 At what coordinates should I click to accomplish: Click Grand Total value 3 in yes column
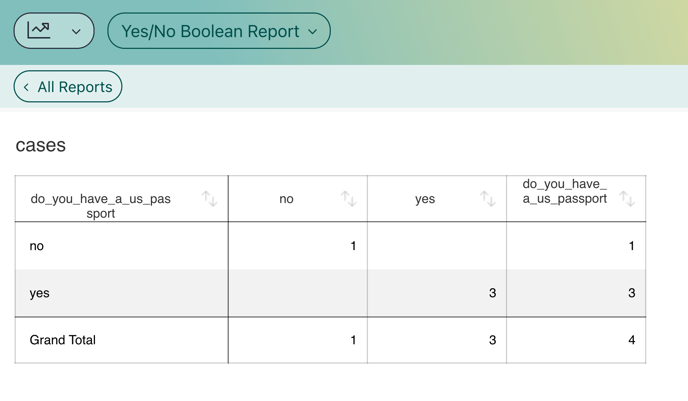(492, 340)
